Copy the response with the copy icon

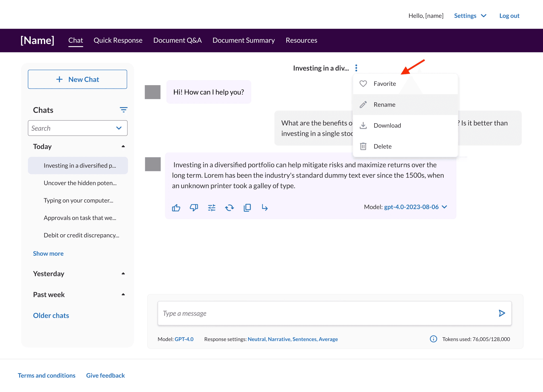[x=247, y=207]
